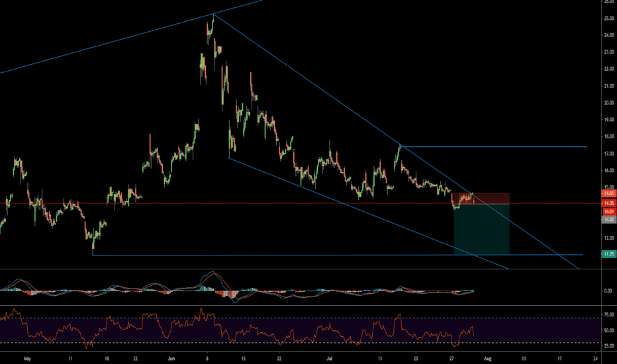Click the RSI 25.00 level label
Screen dimensions: 617x364
(x=609, y=346)
